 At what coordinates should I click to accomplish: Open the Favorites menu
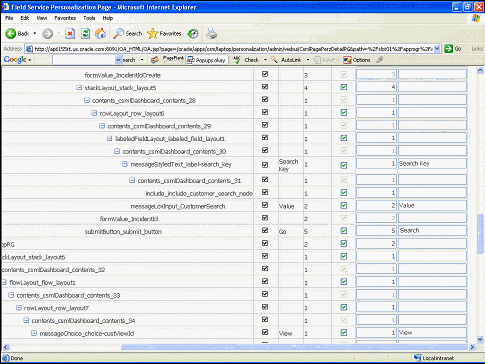coord(65,18)
